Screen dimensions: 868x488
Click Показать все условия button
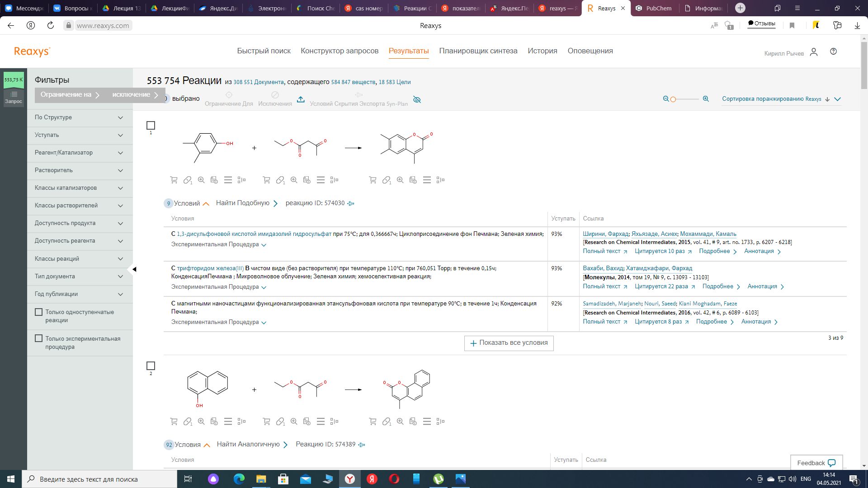pyautogui.click(x=509, y=343)
